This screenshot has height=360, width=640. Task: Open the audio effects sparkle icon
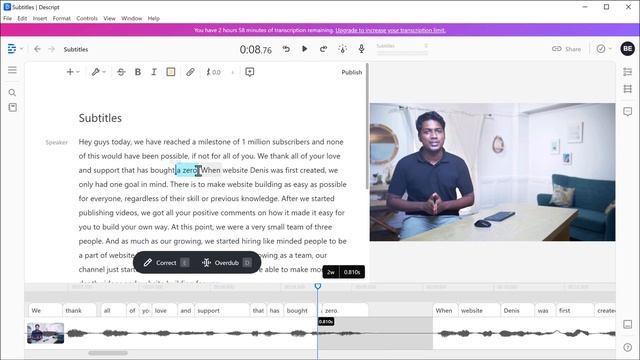[342, 49]
